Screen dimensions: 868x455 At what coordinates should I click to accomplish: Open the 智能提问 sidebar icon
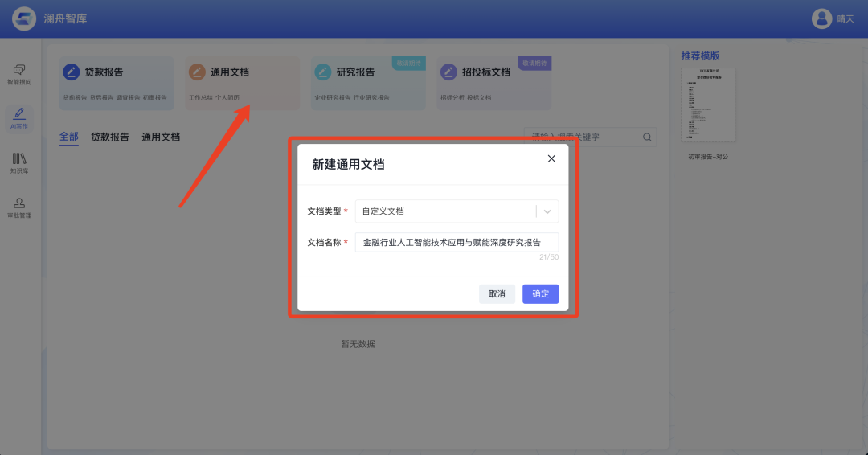[x=19, y=71]
